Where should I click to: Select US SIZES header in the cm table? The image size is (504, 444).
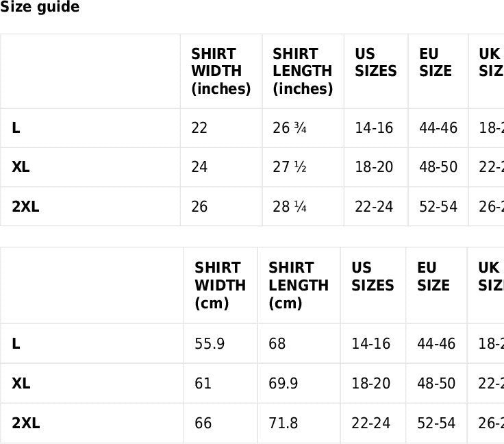373,276
